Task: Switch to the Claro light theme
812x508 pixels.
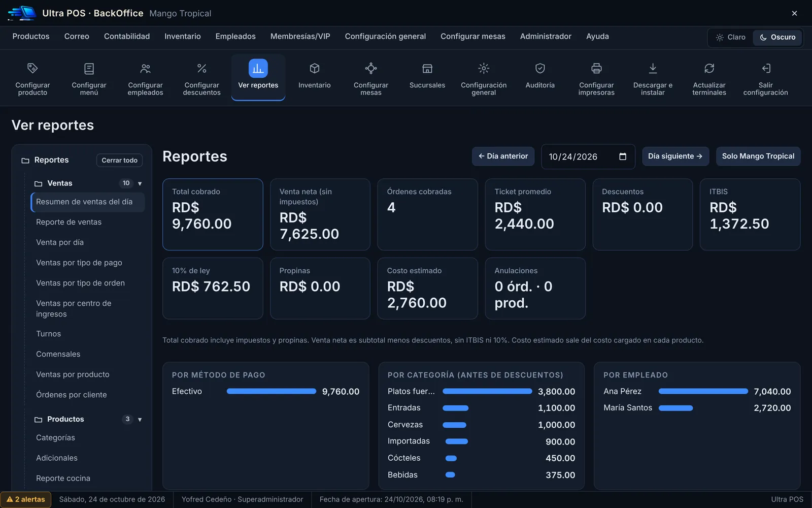Action: click(731, 37)
